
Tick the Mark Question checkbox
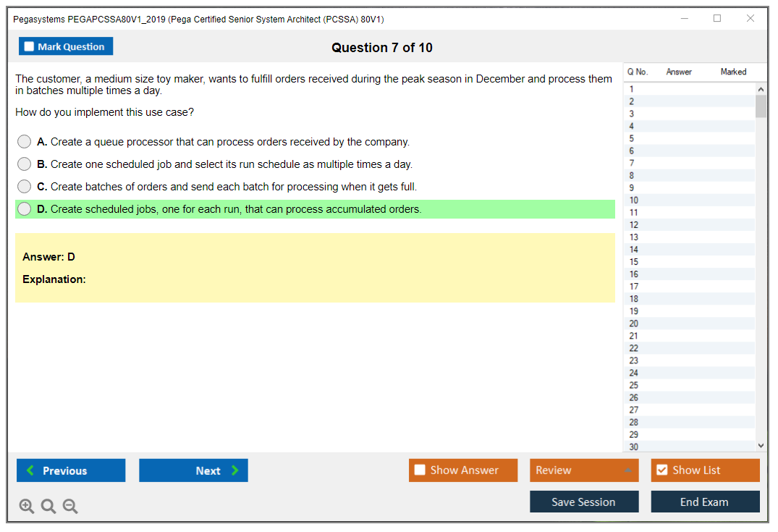tap(30, 47)
